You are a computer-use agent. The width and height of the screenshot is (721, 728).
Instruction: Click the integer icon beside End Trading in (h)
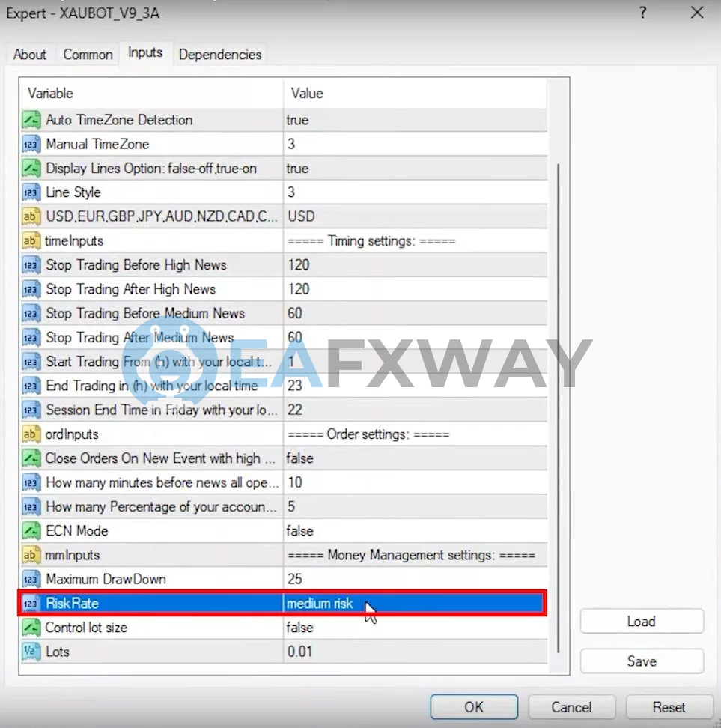pyautogui.click(x=31, y=386)
